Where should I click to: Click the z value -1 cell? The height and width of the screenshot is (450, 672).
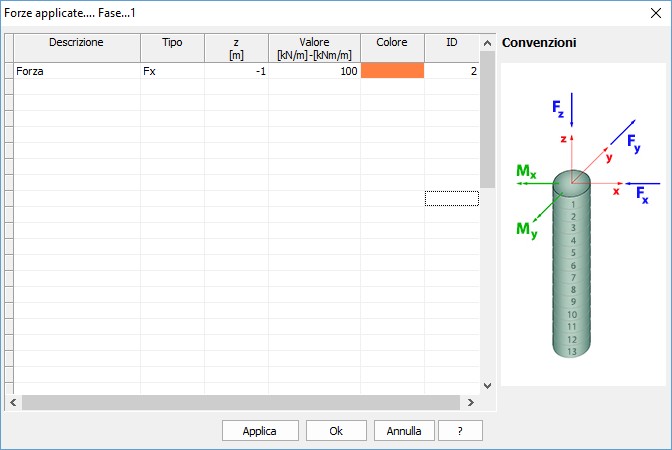236,71
